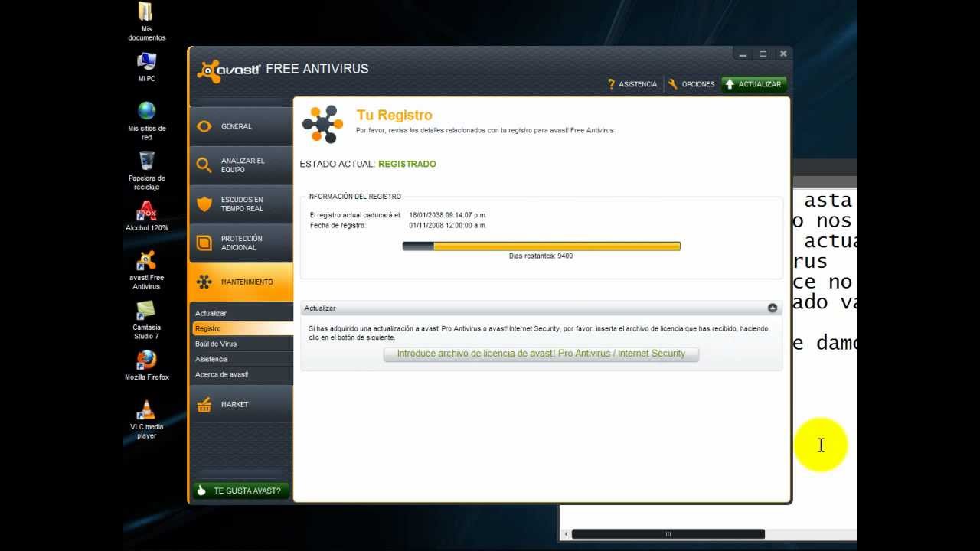
Task: Open Analizar el Equipo section
Action: click(241, 165)
